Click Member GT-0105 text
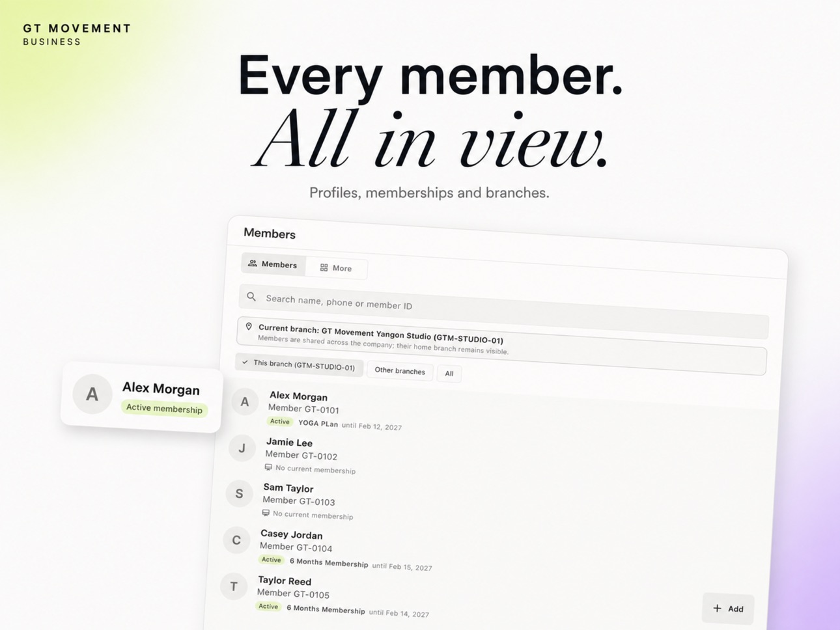840x630 pixels. pos(293,594)
